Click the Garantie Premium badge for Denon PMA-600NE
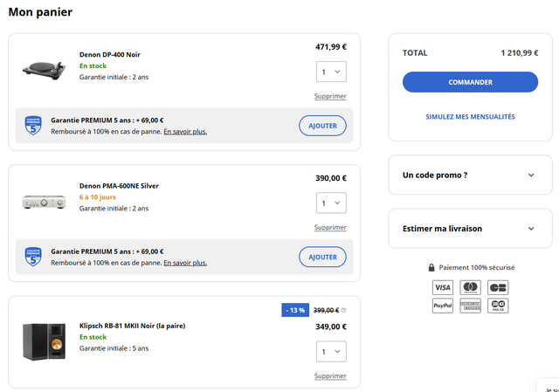 point(33,257)
